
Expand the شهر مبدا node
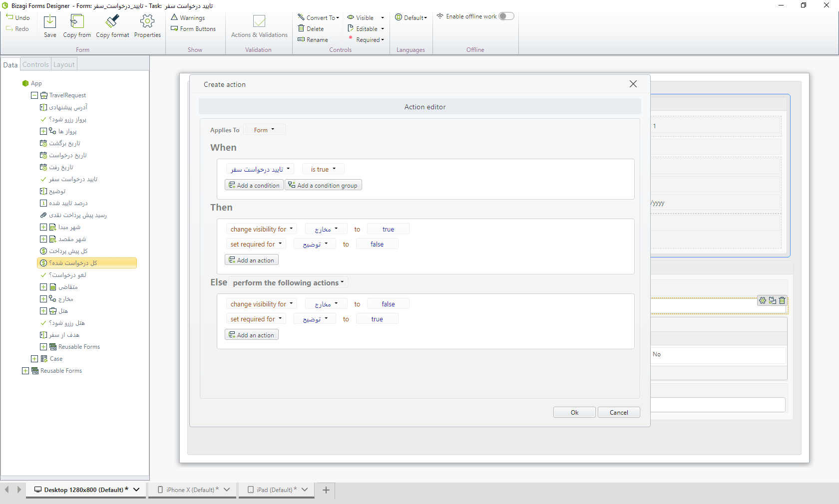tap(43, 227)
